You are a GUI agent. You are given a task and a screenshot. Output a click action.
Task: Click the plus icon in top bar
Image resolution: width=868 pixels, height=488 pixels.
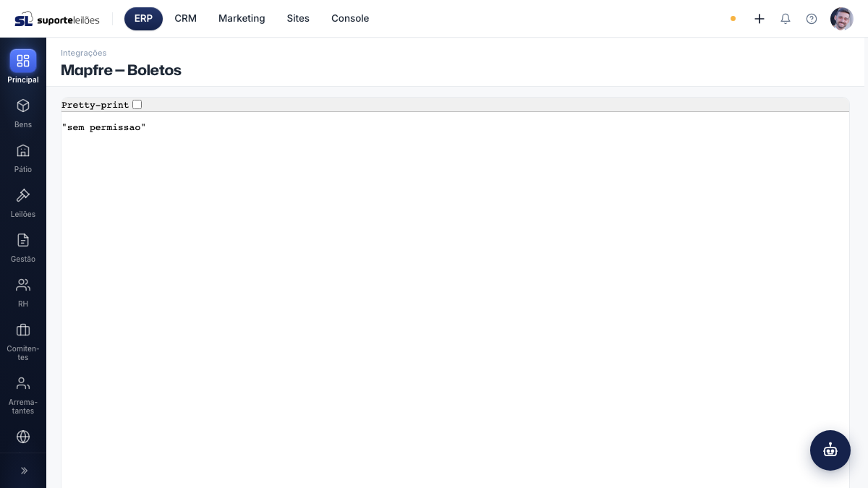759,19
